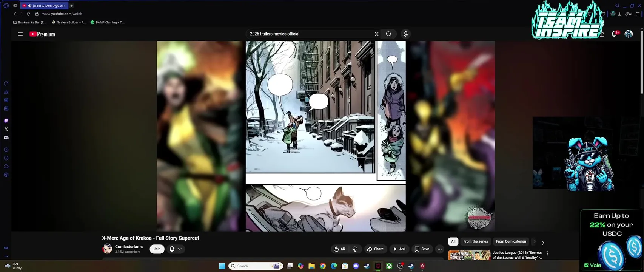View site security lock info
The width and height of the screenshot is (644, 272).
click(x=37, y=14)
